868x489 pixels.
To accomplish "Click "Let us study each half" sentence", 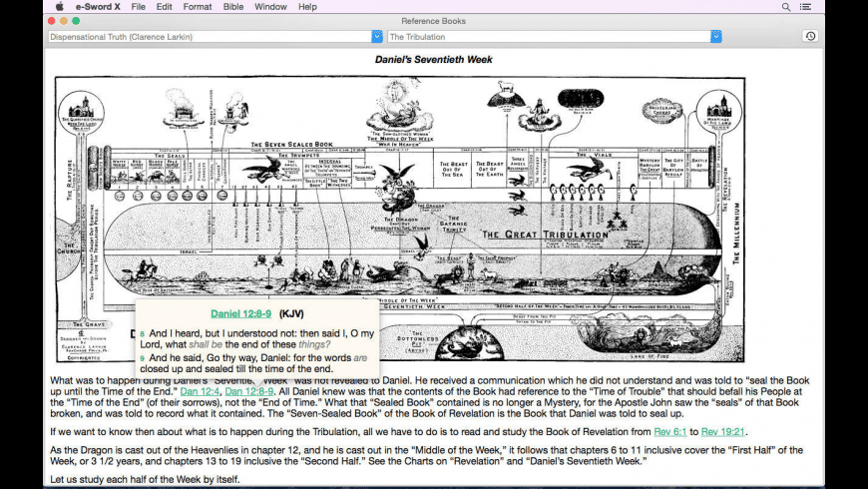I will 145,480.
